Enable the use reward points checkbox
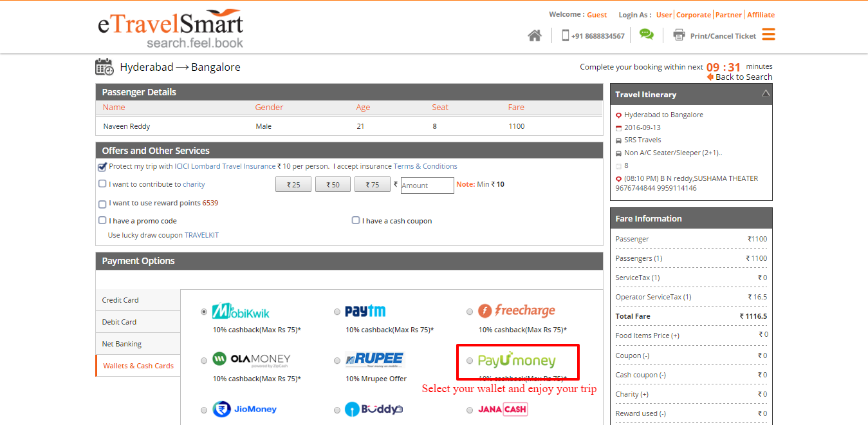Image resolution: width=868 pixels, height=425 pixels. pos(102,204)
